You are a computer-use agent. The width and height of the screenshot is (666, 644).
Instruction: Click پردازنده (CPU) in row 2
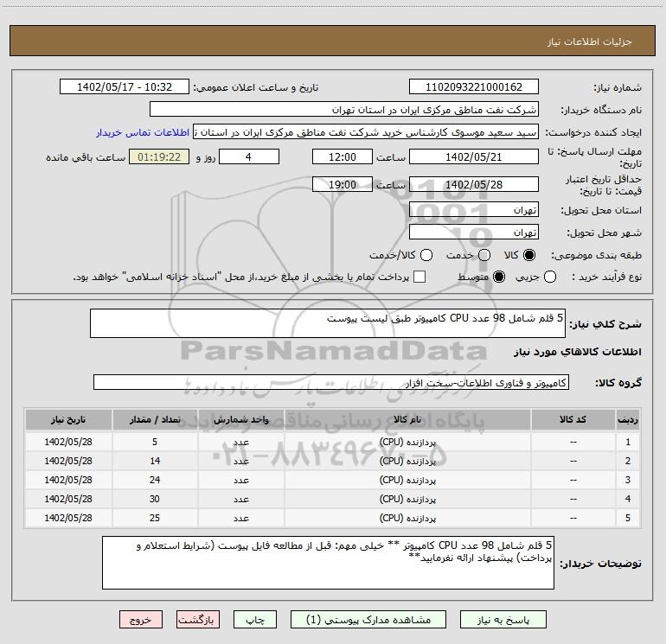tap(407, 461)
